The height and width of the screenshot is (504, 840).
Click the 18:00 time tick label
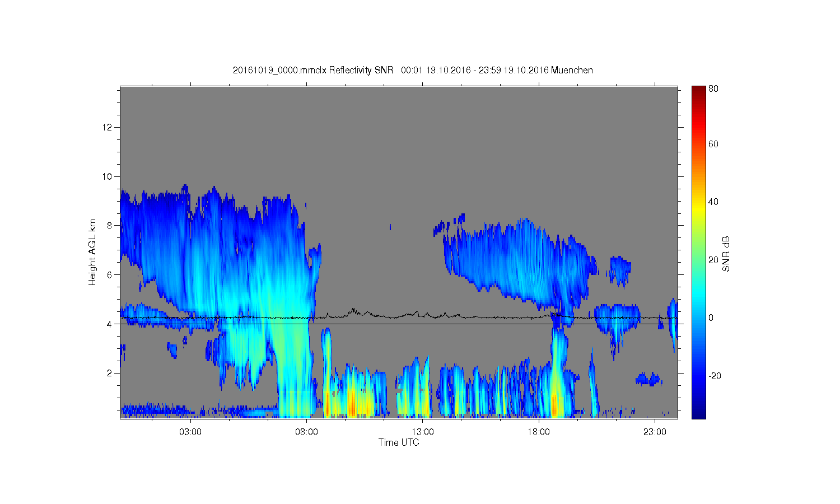539,432
